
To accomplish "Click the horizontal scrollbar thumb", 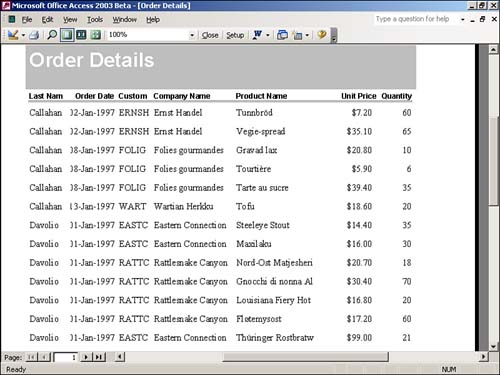I will (x=306, y=357).
